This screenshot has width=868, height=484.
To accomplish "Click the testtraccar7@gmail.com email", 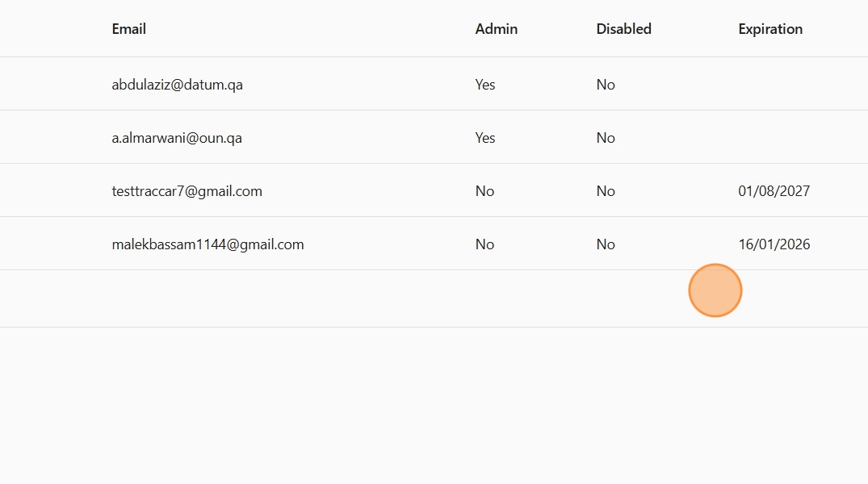I will click(x=187, y=191).
